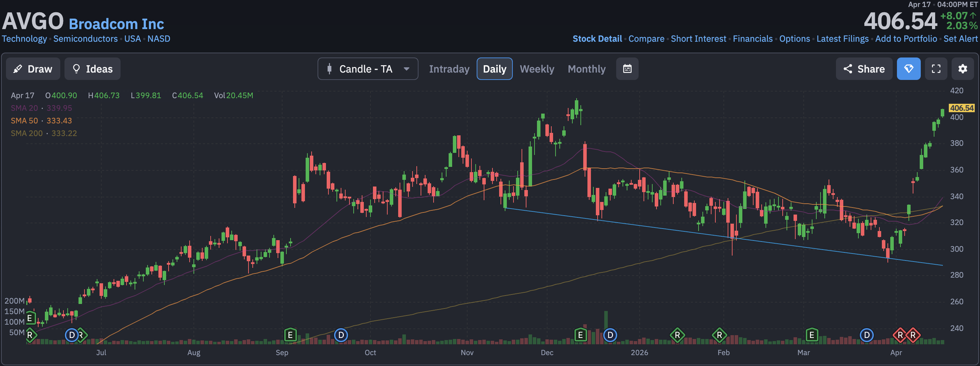Click the 2026 year label on time axis

click(x=639, y=353)
